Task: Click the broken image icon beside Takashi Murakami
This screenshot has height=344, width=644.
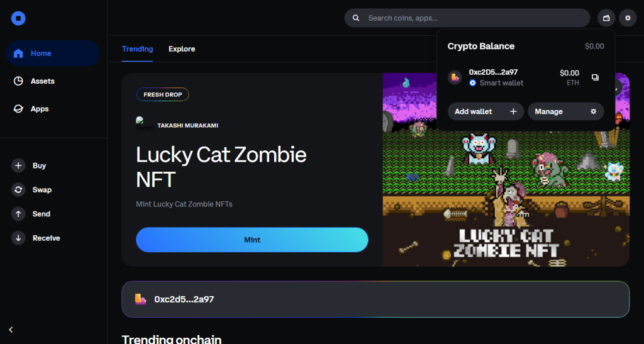Action: tap(145, 125)
